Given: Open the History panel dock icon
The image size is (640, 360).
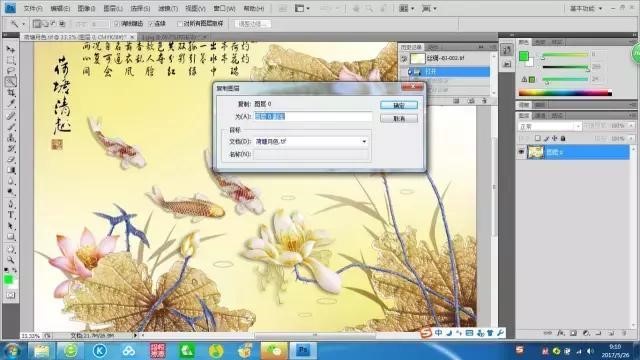Looking at the screenshot, I should (x=507, y=50).
